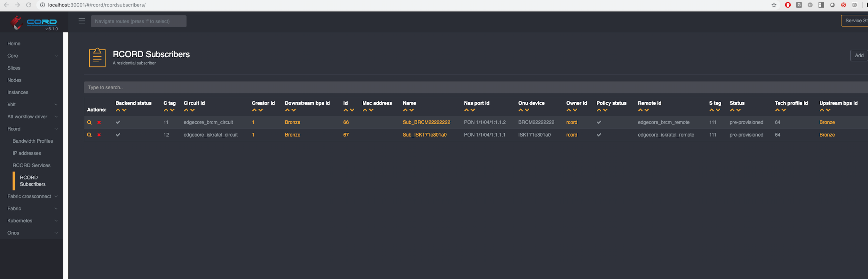Expand the Kubernetes sidebar section
Viewport: 868px width, 279px height.
coord(32,221)
